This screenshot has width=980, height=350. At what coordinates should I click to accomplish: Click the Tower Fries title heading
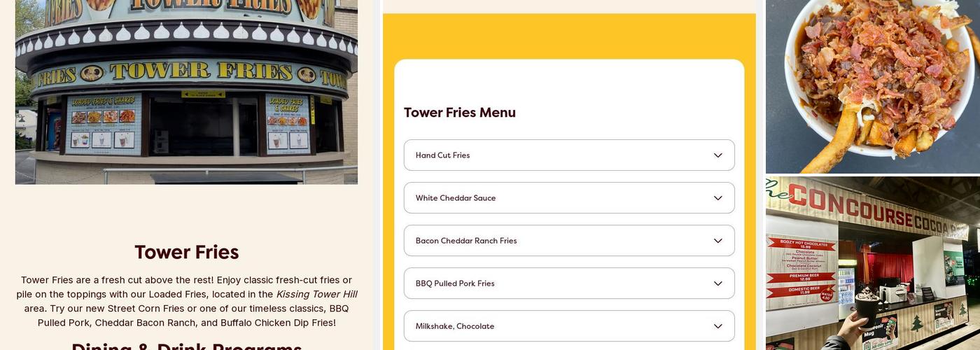pos(187,252)
